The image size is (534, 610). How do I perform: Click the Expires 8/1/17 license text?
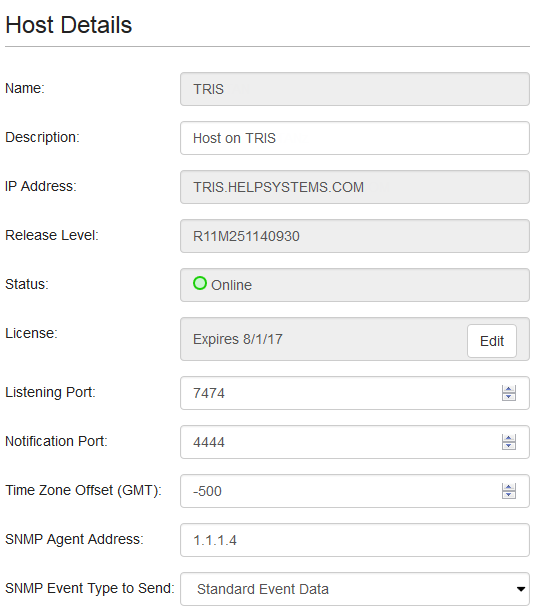click(238, 339)
